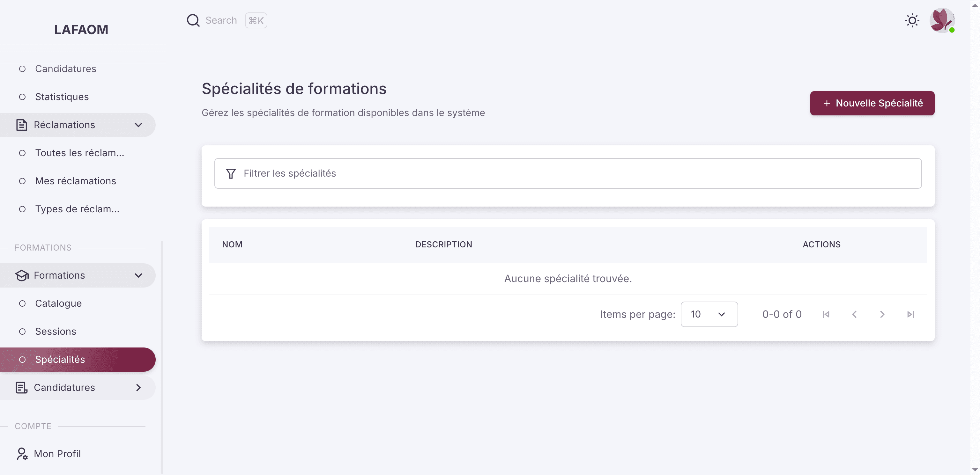Click the filter funnel icon
Screen dimensions: 980x475
click(231, 173)
